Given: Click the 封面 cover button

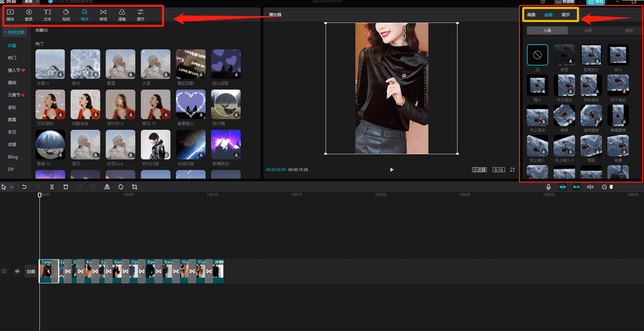Looking at the screenshot, I should tap(31, 272).
